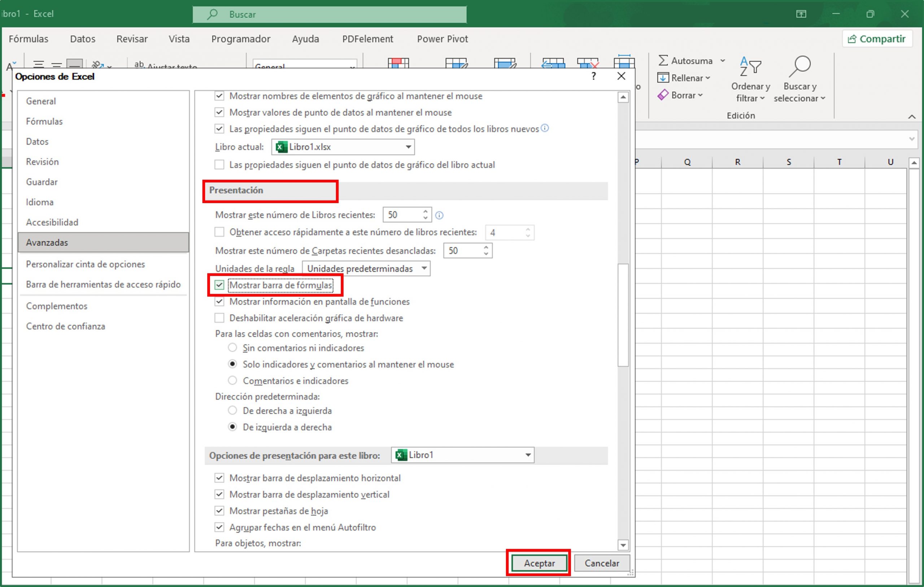
Task: Click the dialog help question mark
Action: (x=594, y=76)
